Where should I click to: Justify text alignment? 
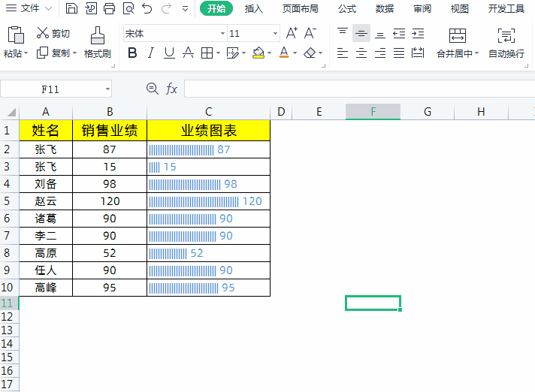pyautogui.click(x=399, y=53)
